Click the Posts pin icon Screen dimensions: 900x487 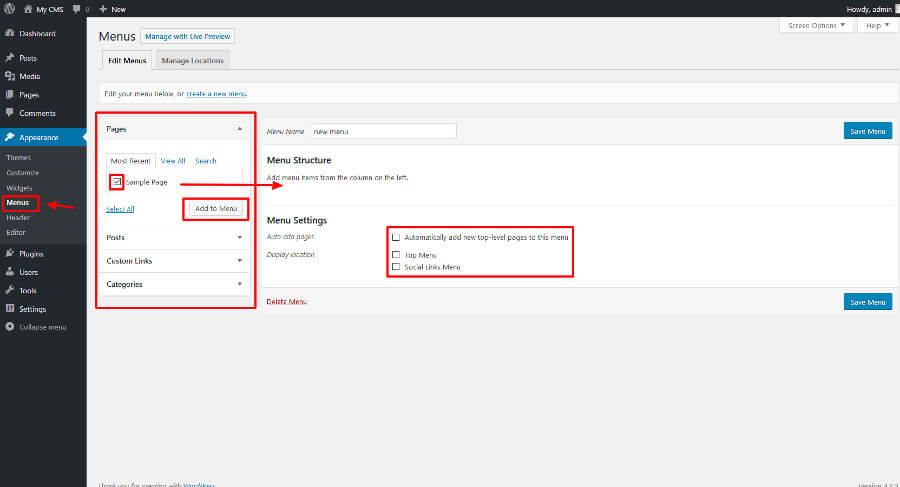click(x=9, y=58)
